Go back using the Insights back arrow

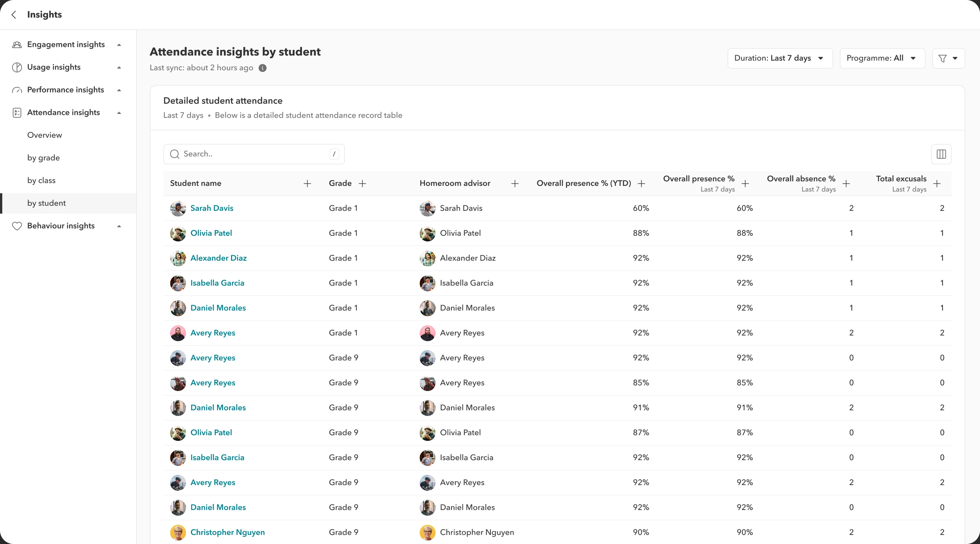point(14,15)
